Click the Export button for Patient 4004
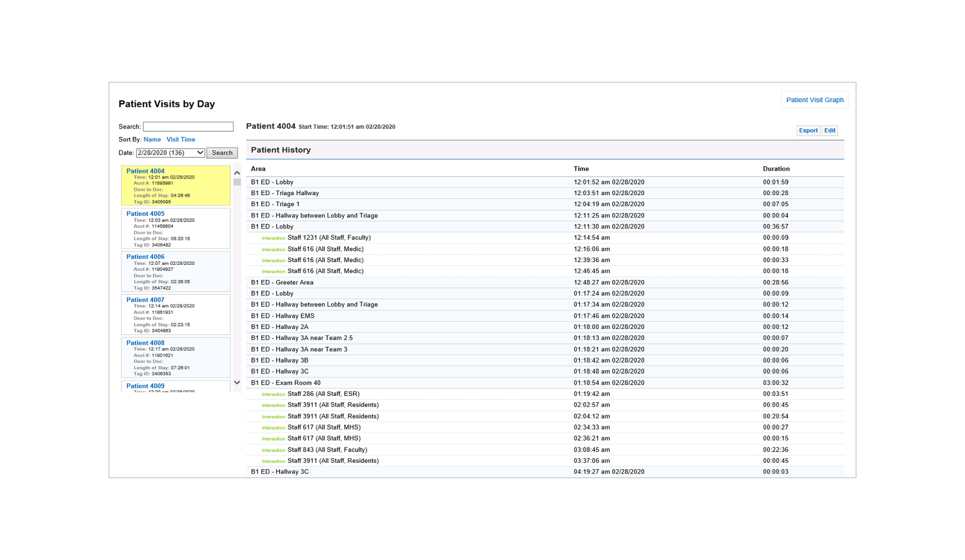965x560 pixels. 808,130
